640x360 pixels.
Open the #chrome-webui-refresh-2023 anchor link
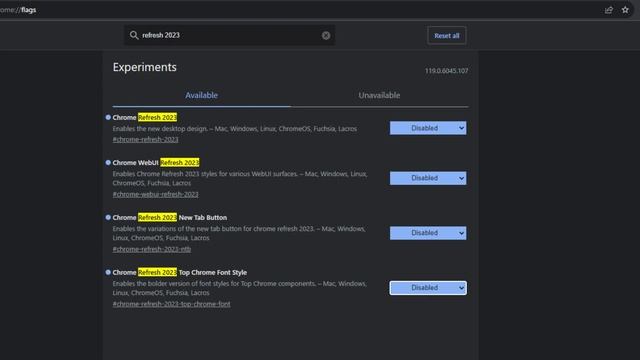pyautogui.click(x=156, y=194)
